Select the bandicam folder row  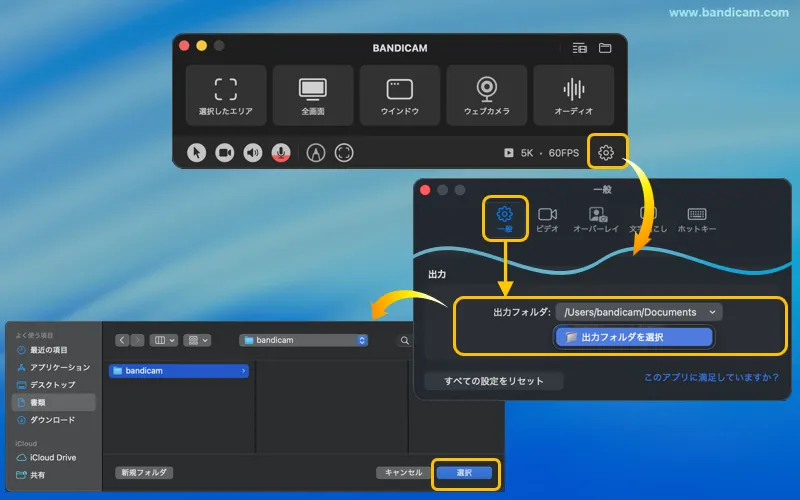click(x=179, y=371)
